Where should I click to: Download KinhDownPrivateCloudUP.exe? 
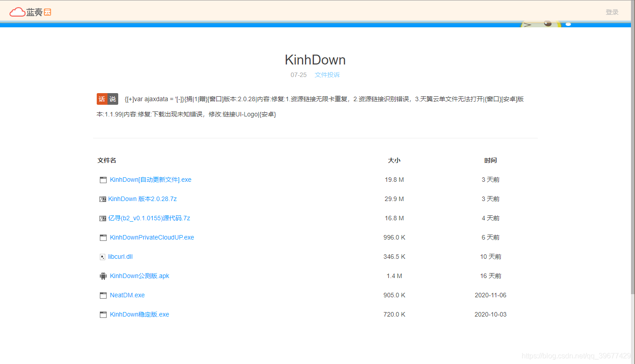[x=152, y=237]
